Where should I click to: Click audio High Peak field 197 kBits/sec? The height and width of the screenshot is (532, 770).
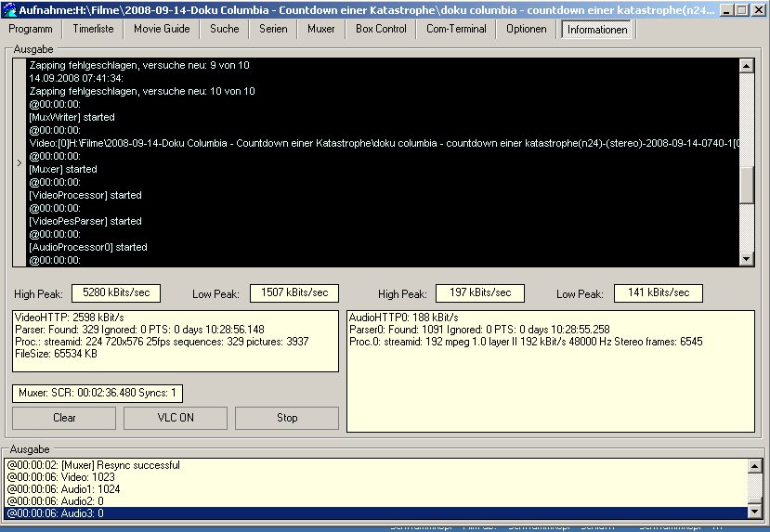tap(480, 293)
